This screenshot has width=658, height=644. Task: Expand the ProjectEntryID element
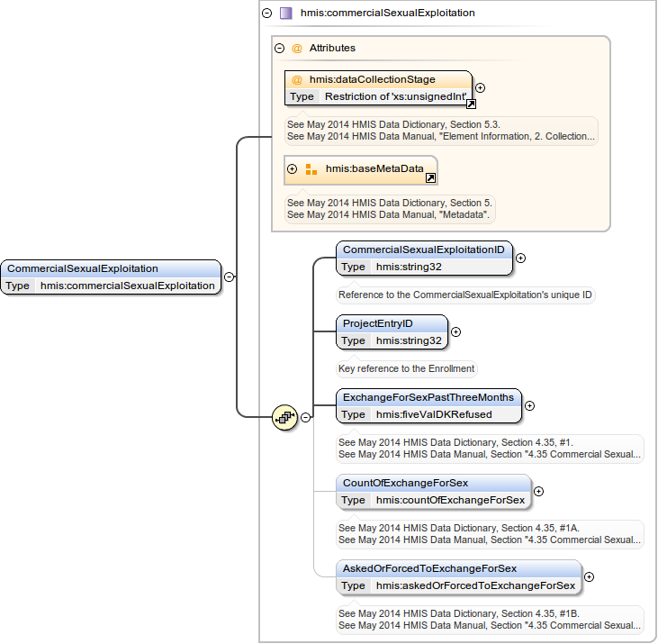click(x=455, y=331)
